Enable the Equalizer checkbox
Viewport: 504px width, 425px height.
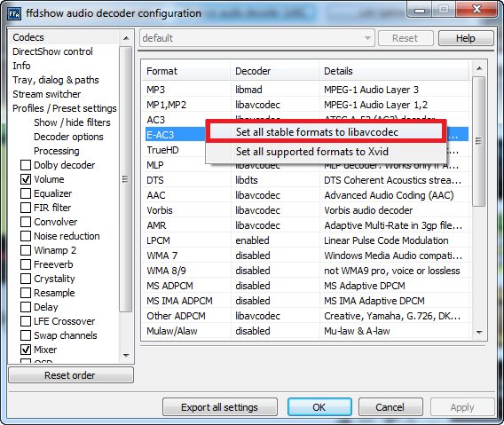coord(26,193)
